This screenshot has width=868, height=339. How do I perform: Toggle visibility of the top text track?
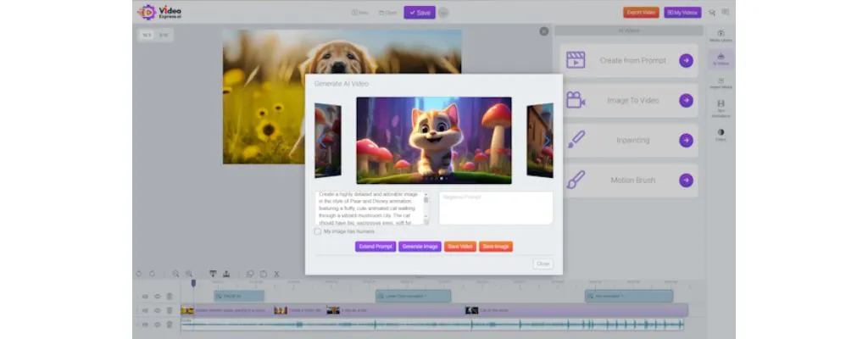(157, 297)
